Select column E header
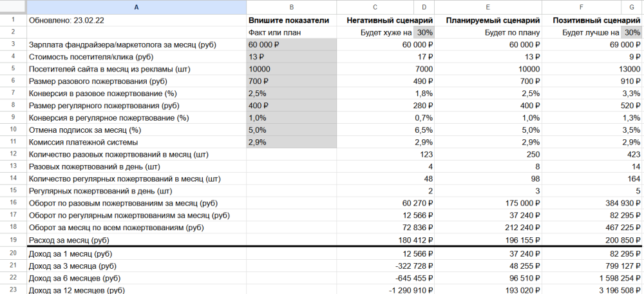644x294 pixels. tap(488, 7)
